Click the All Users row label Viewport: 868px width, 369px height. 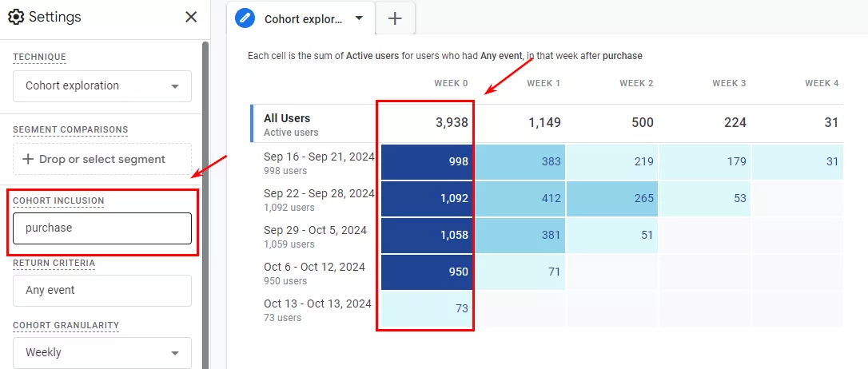click(287, 118)
